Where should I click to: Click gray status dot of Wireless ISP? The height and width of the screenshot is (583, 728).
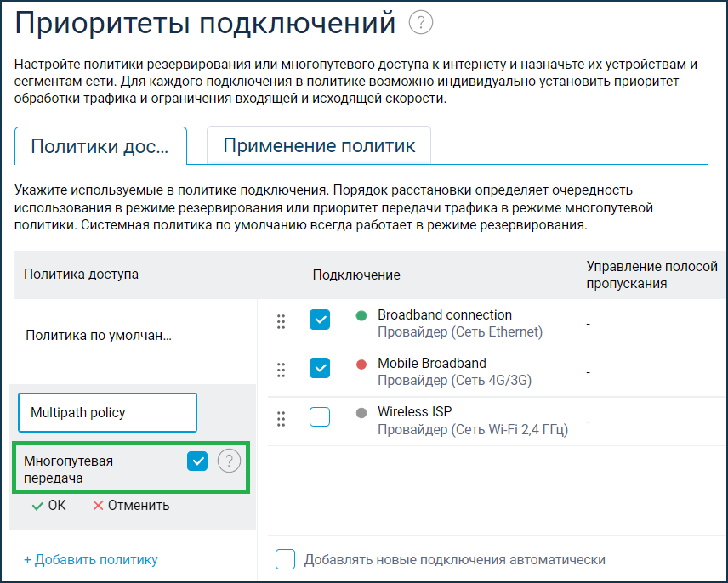[x=361, y=413]
